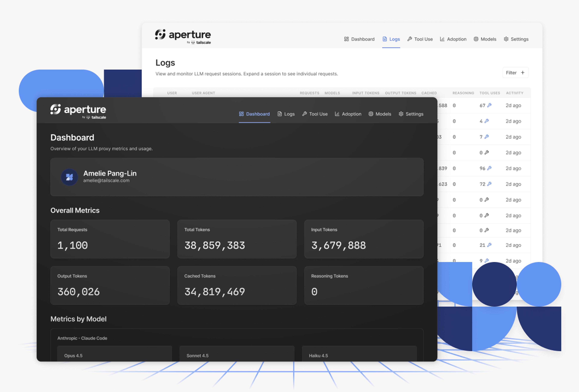Click '2d ago' in the row with 96 tool uses
579x392 pixels.
(x=513, y=168)
